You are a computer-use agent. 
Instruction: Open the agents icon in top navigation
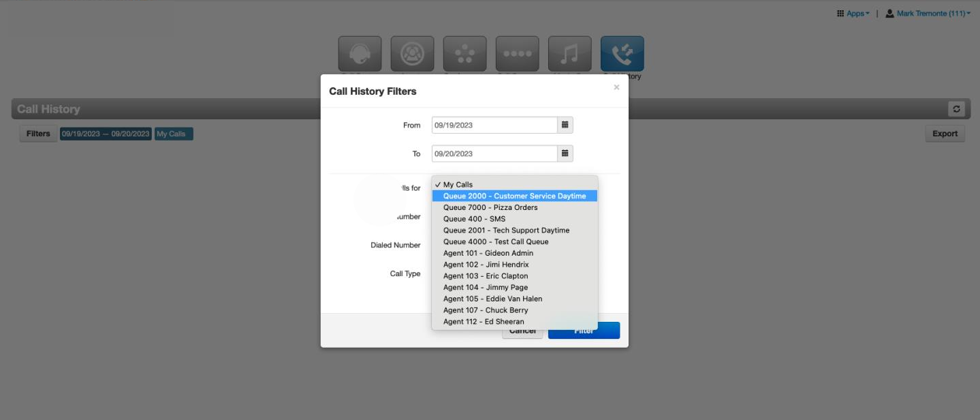[413, 54]
